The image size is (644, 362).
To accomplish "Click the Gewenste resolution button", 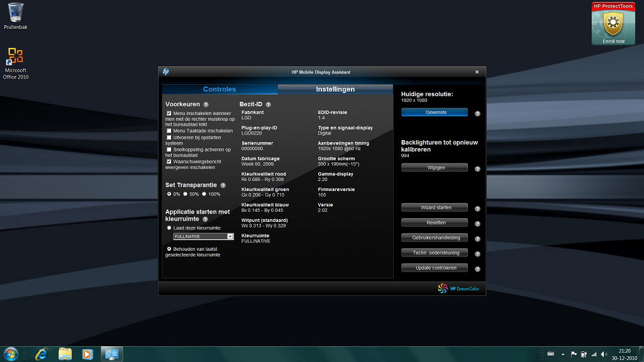I will tap(435, 112).
